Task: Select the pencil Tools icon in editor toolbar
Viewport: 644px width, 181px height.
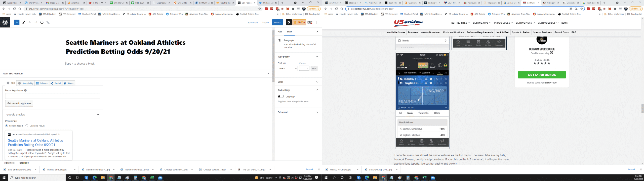Action: [x=24, y=22]
